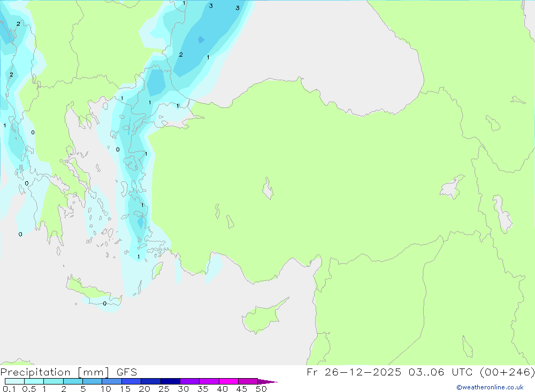This screenshot has width=535, height=392.
Task: Click the legend label "0.5"
Action: click(x=29, y=389)
